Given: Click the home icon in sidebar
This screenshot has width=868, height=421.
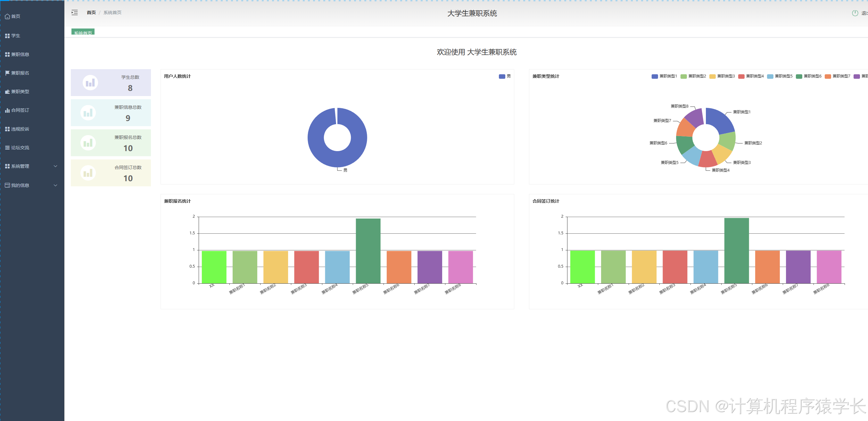Looking at the screenshot, I should [x=7, y=16].
